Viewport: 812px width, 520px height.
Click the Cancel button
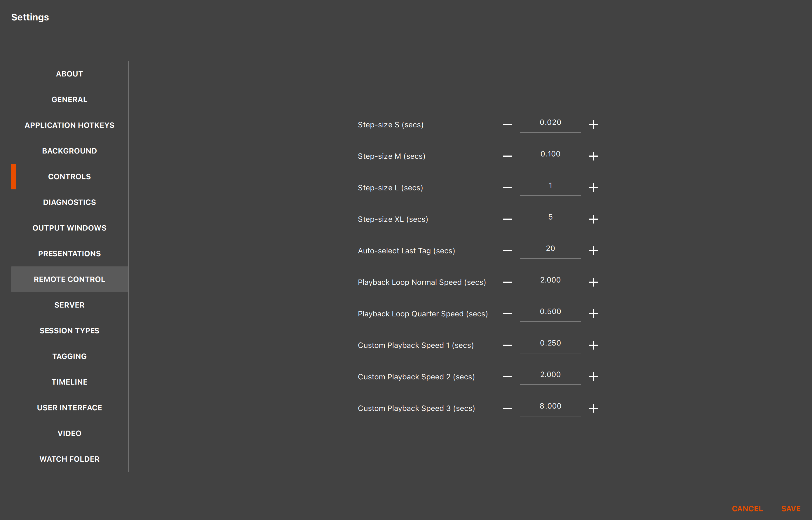point(747,509)
